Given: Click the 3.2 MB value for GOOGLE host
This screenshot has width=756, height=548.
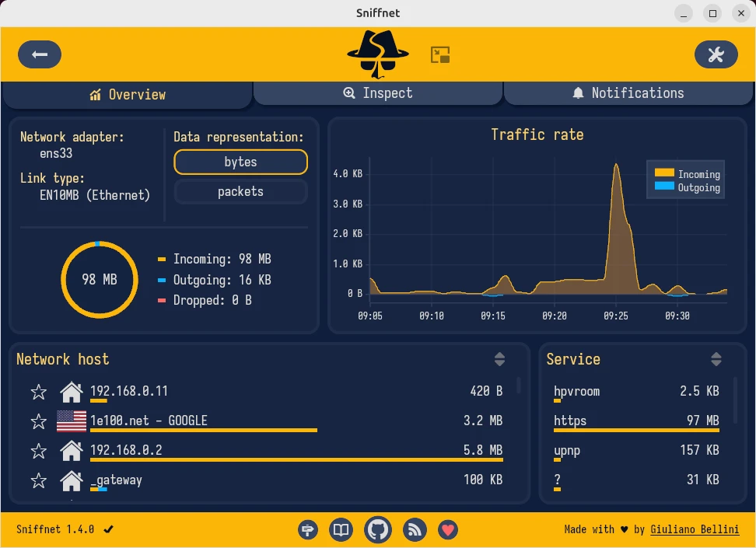Looking at the screenshot, I should click(x=483, y=421).
